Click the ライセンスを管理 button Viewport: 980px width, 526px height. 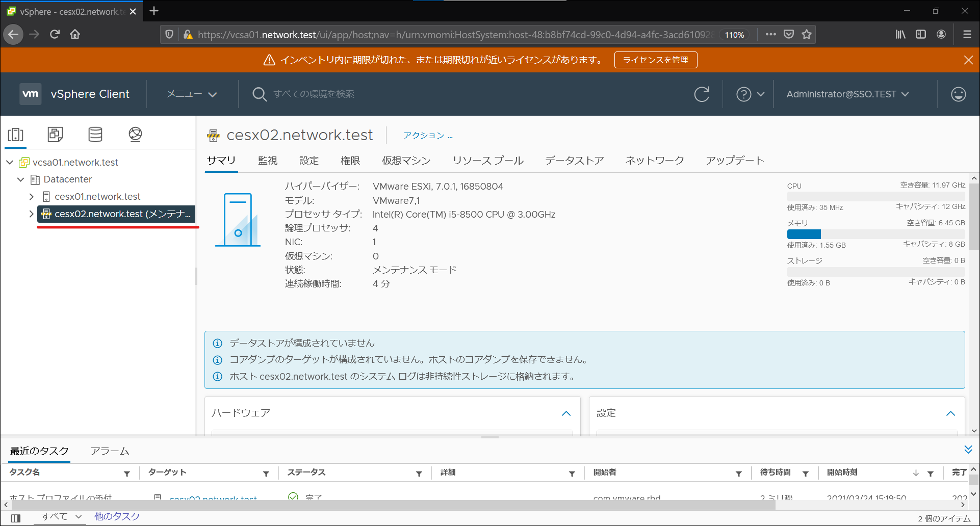[x=656, y=60]
